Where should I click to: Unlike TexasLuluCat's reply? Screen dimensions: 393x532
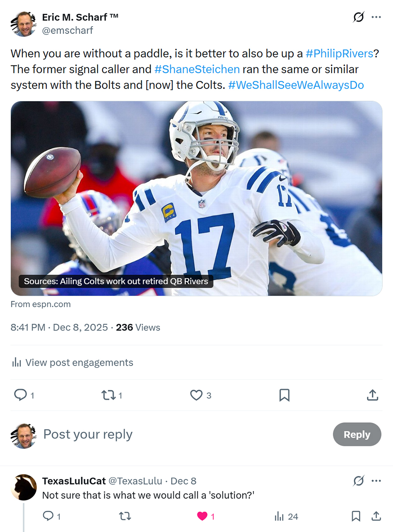[x=202, y=516]
